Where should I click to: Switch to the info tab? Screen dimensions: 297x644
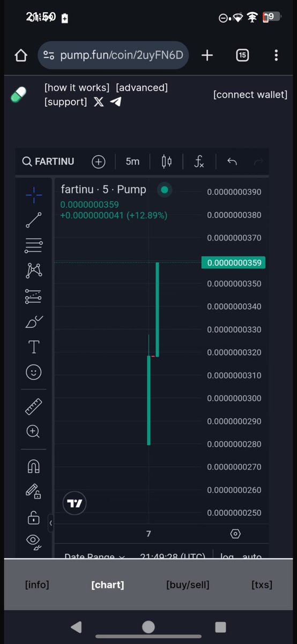pos(37,585)
